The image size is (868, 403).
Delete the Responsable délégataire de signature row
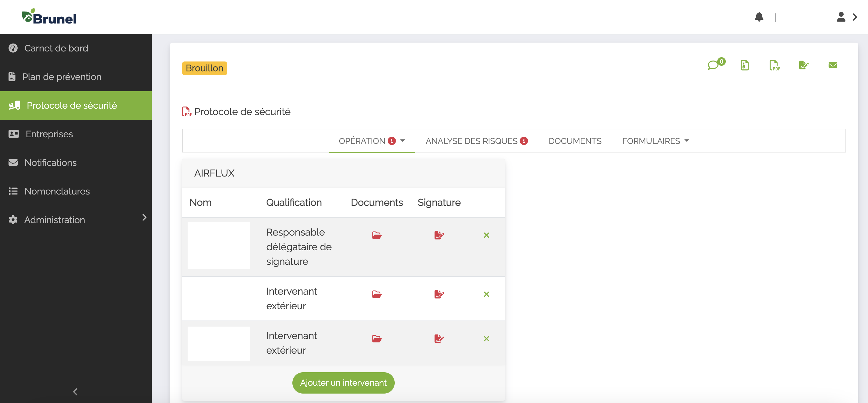[487, 235]
